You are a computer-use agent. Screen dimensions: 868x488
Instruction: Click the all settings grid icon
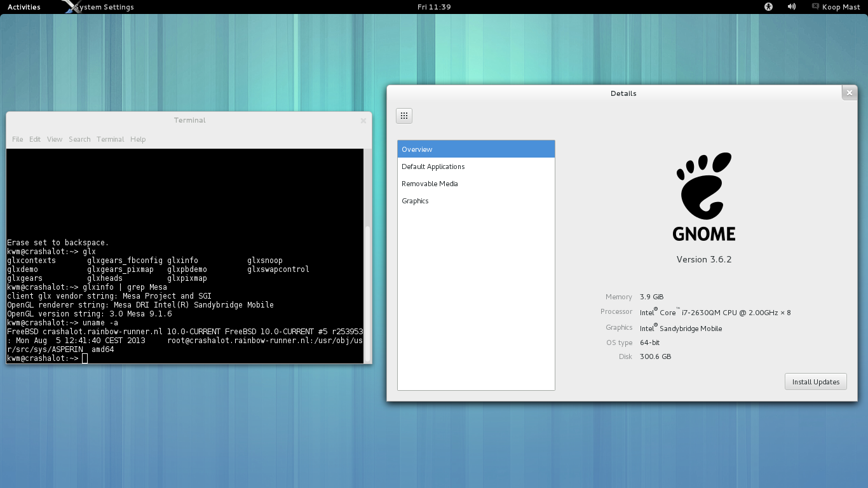[404, 116]
